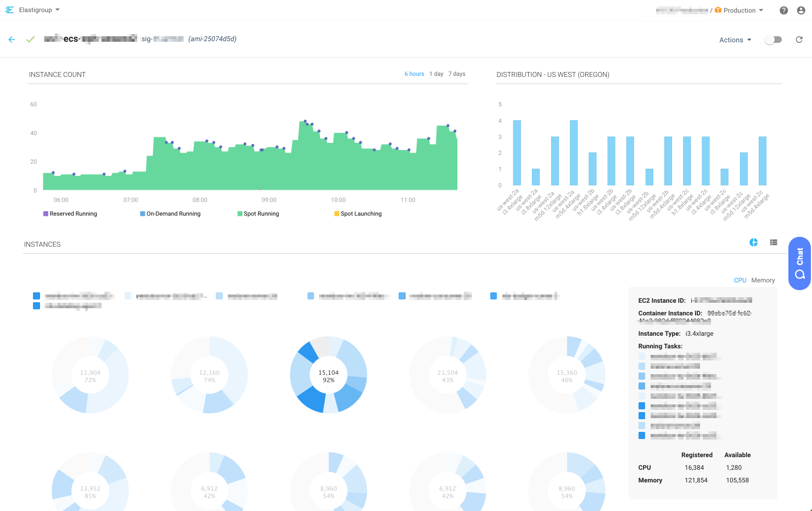Open the Chat widget
Image resolution: width=812 pixels, height=511 pixels.
point(799,263)
